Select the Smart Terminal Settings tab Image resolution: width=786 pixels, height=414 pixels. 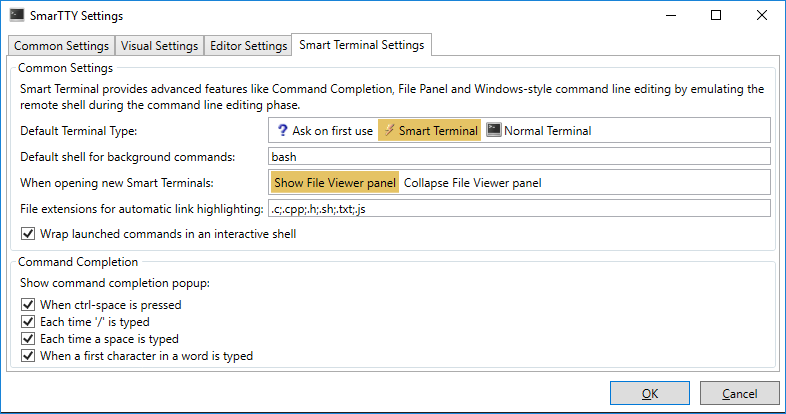tap(361, 45)
